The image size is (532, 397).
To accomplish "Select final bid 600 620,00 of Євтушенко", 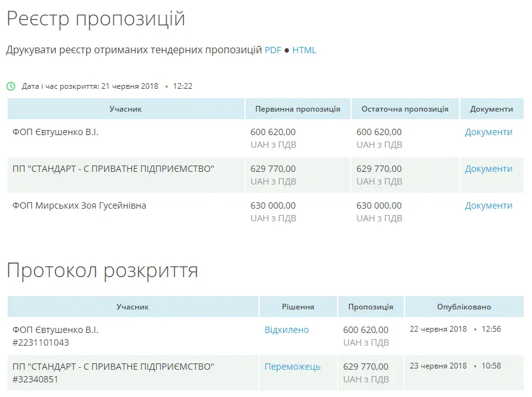I will coord(379,132).
